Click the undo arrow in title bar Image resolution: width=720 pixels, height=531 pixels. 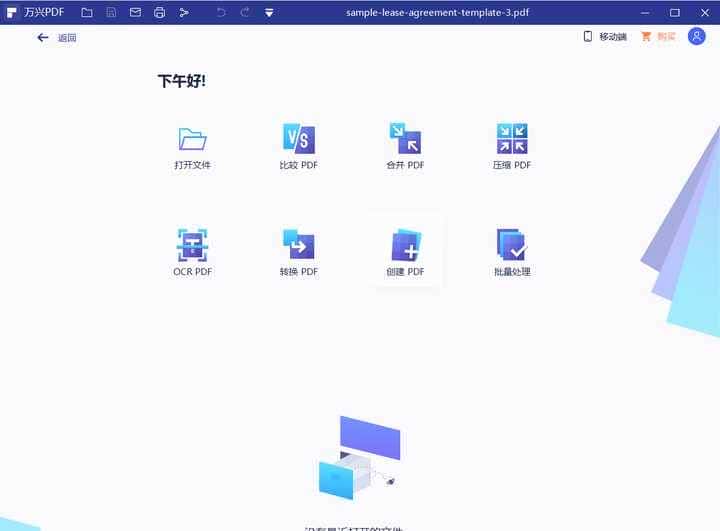221,12
